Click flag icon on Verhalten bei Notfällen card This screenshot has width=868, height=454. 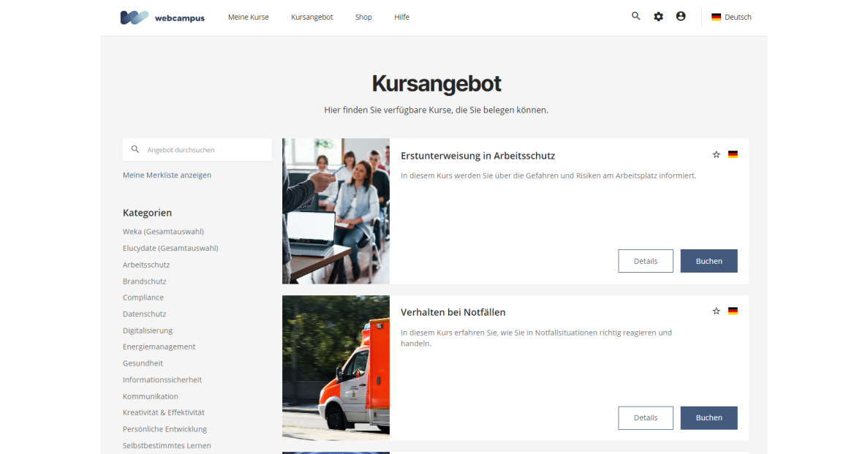click(x=733, y=311)
